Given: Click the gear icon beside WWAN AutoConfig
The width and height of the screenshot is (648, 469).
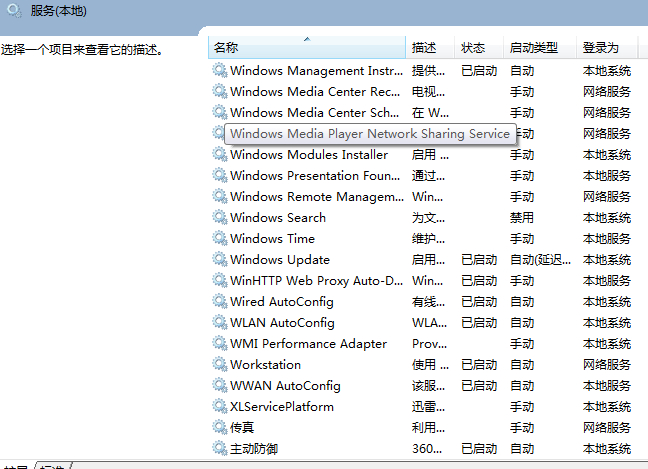Looking at the screenshot, I should [220, 386].
